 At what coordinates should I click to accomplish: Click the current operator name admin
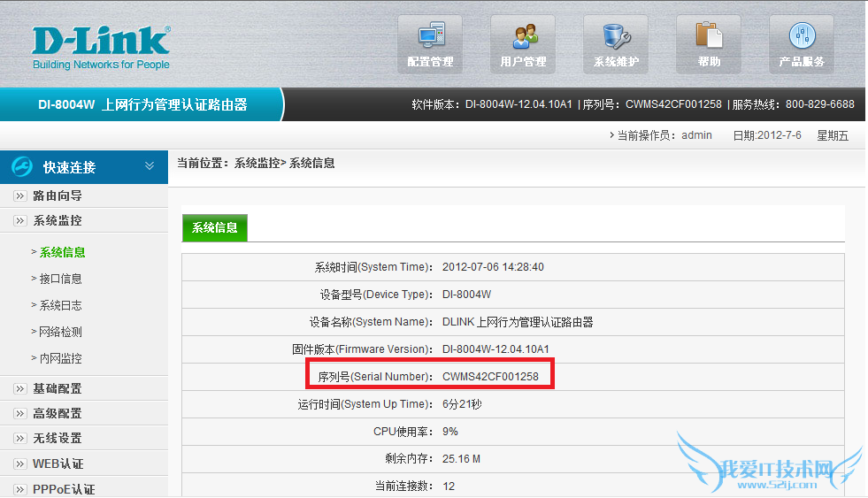696,135
